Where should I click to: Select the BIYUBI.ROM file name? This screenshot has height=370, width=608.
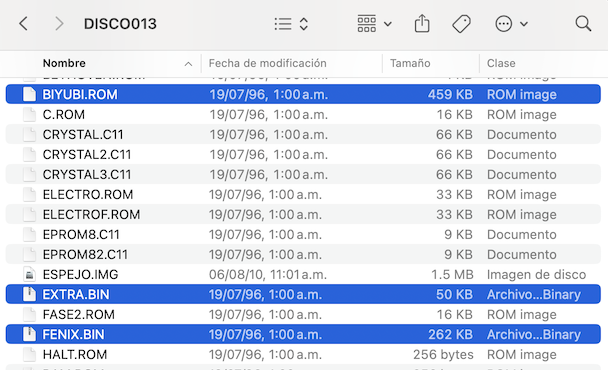pos(80,94)
